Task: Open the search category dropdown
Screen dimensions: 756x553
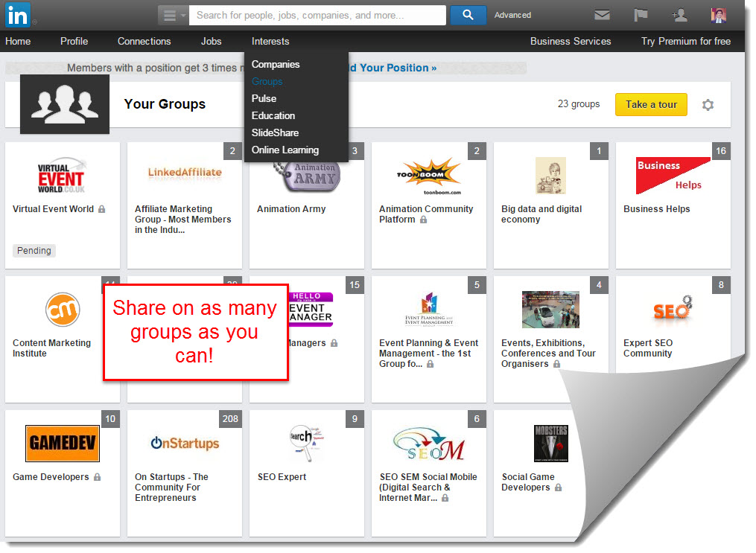Action: [x=174, y=16]
